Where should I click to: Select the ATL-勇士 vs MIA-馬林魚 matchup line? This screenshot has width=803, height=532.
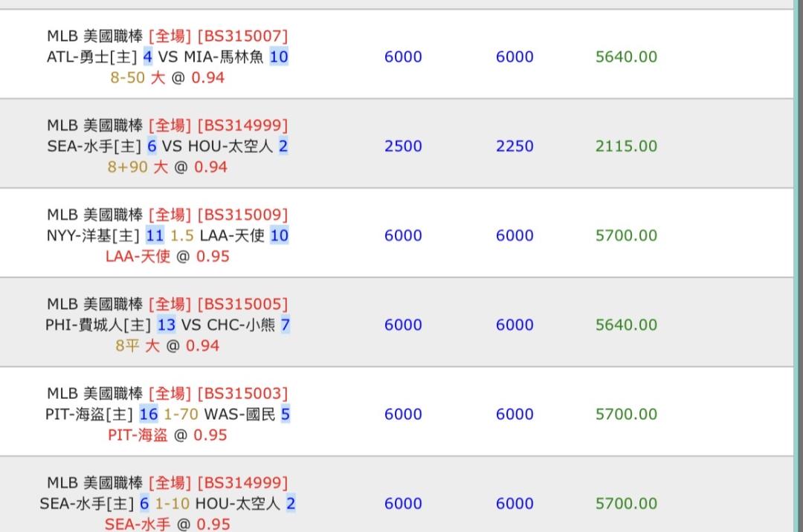coord(167,57)
